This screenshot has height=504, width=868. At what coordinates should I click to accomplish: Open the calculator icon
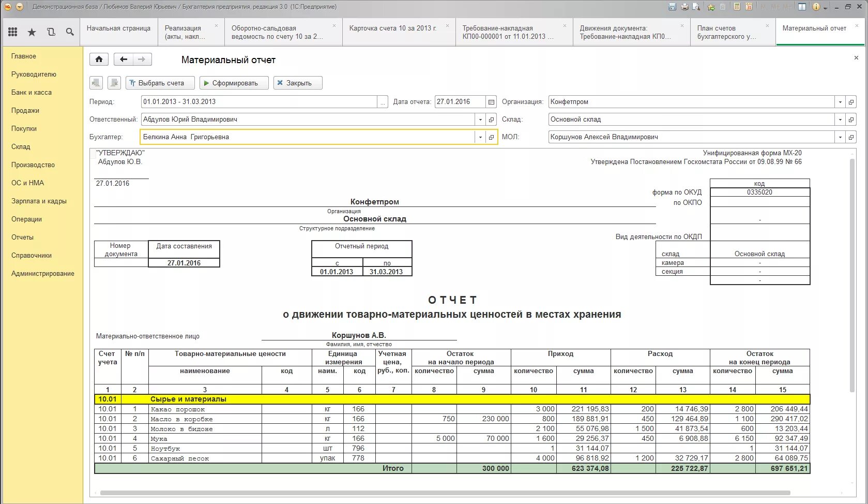(737, 7)
